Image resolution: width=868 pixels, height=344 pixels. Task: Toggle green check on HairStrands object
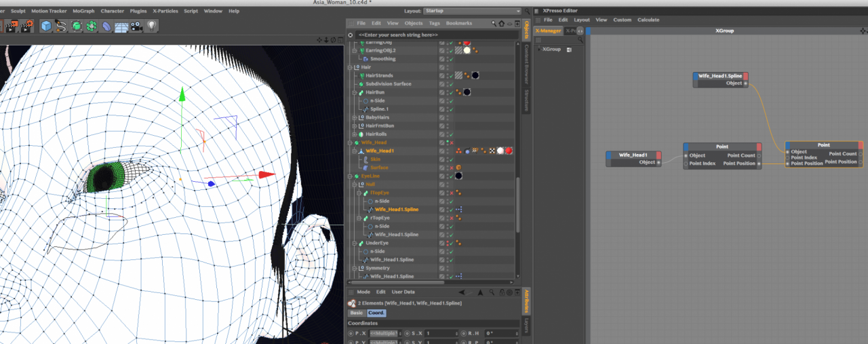450,75
